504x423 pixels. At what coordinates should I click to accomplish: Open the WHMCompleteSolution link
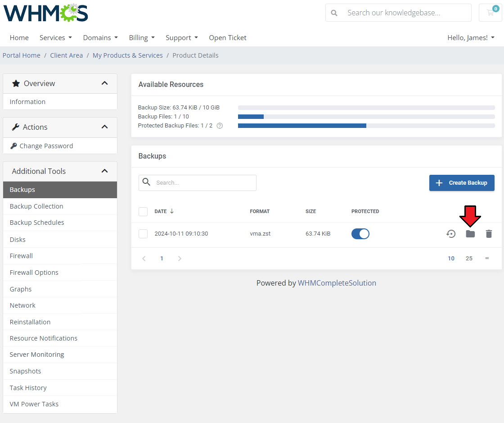coord(337,283)
